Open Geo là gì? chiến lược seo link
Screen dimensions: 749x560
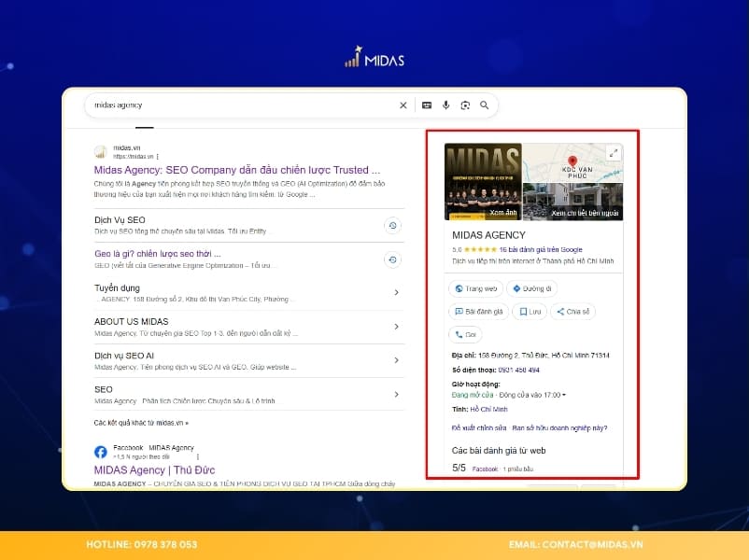[x=158, y=254]
